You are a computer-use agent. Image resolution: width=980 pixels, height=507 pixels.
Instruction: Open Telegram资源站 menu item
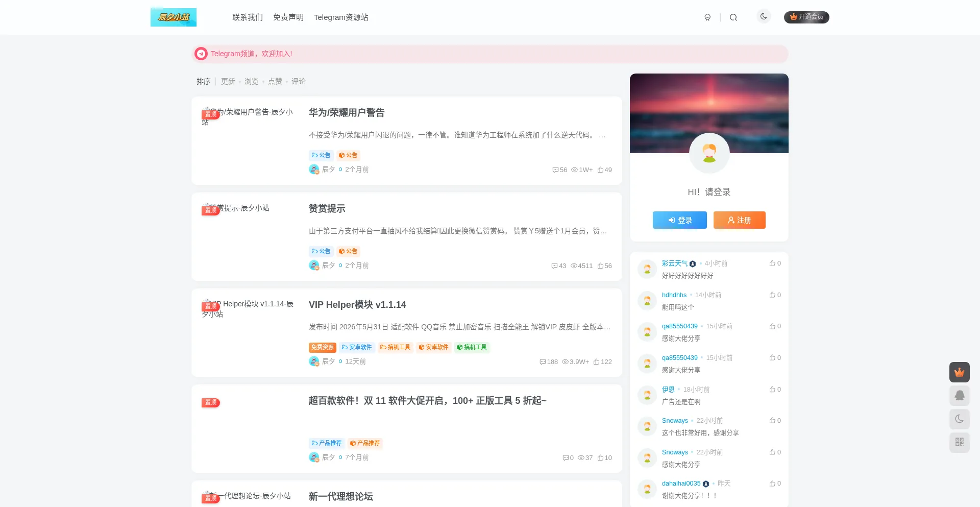point(341,17)
